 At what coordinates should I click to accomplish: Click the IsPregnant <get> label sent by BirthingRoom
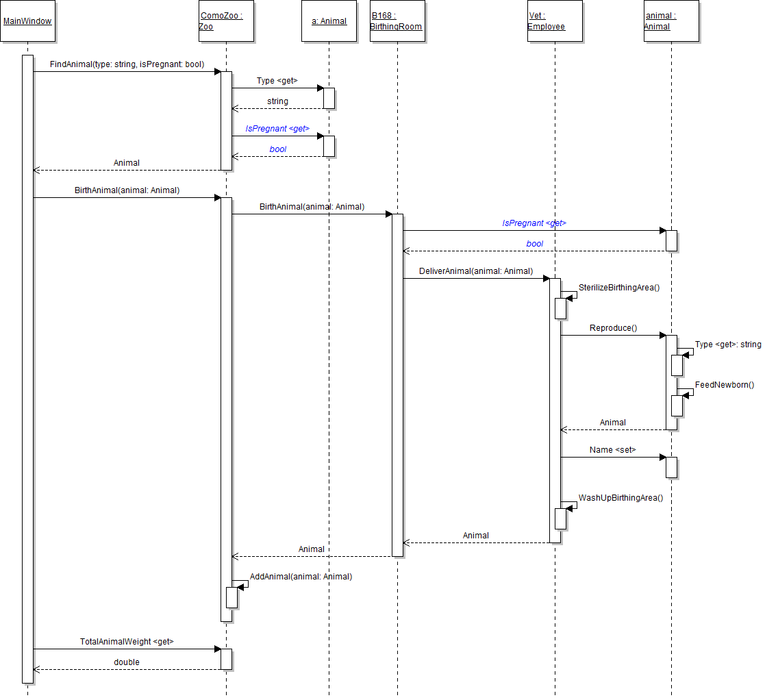[x=534, y=223]
